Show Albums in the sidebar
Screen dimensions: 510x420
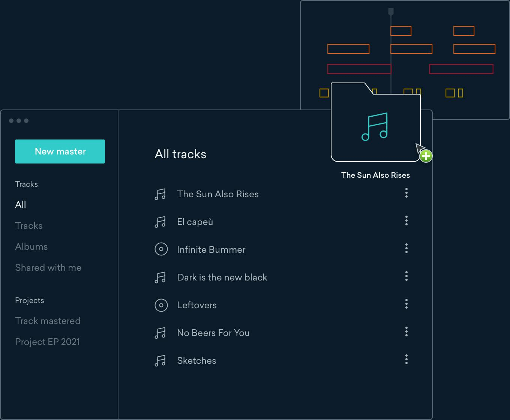pyautogui.click(x=31, y=246)
